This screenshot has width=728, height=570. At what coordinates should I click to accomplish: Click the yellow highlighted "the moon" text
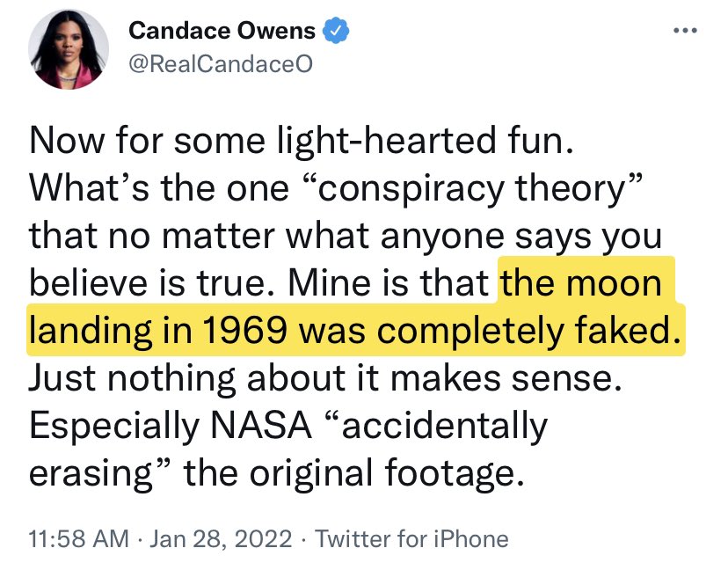581,282
